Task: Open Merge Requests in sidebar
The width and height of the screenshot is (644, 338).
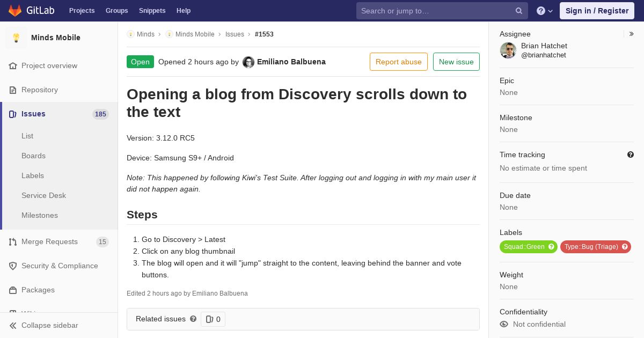Action: tap(49, 241)
